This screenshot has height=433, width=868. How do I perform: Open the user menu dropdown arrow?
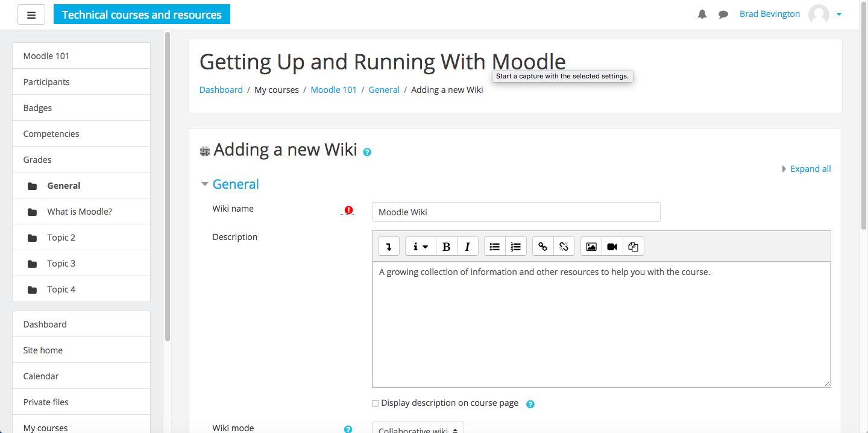pos(839,15)
